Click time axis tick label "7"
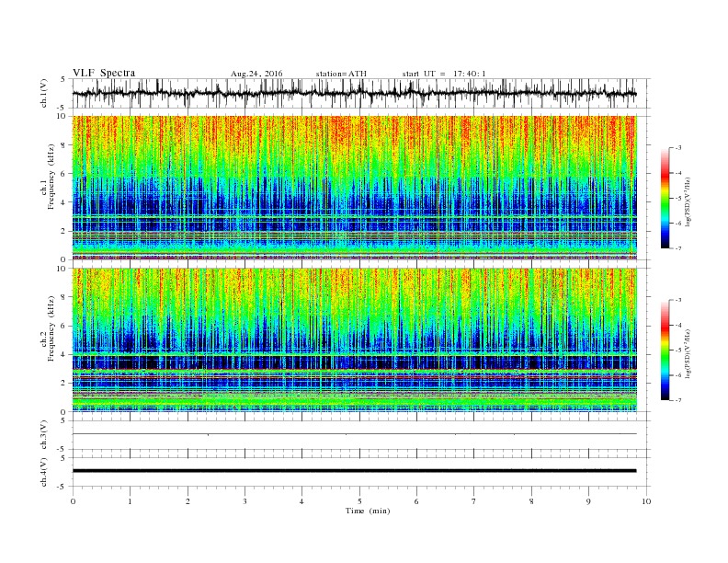Image resolution: width=728 pixels, height=563 pixels. coord(474,501)
